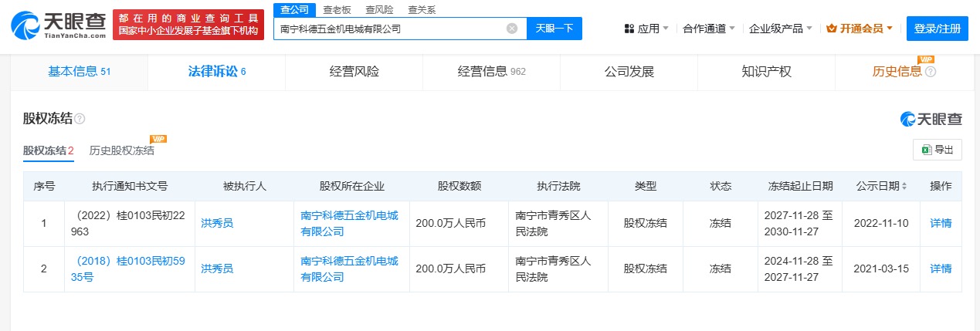This screenshot has width=980, height=331.
Task: Open the 经营风险 tab
Action: coord(354,72)
